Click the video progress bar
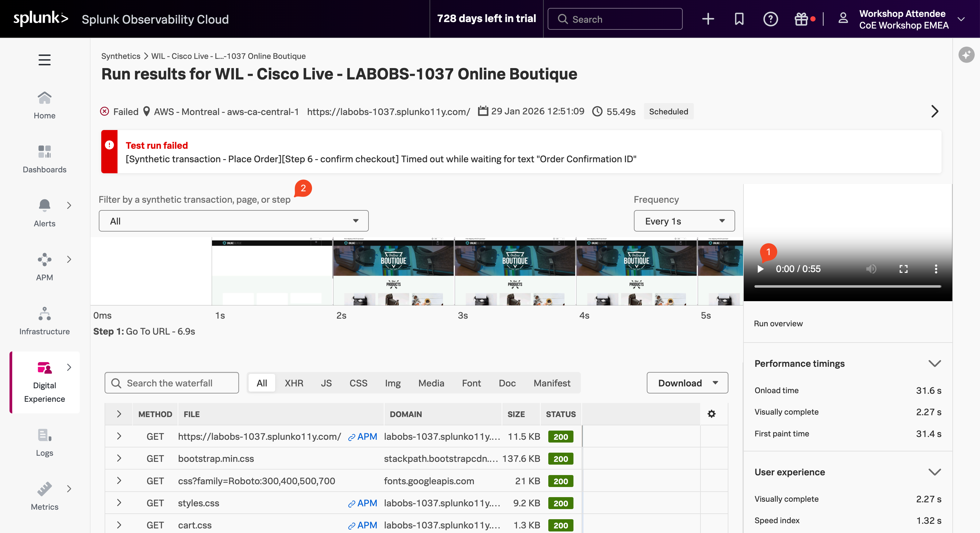The image size is (980, 533). pyautogui.click(x=848, y=286)
